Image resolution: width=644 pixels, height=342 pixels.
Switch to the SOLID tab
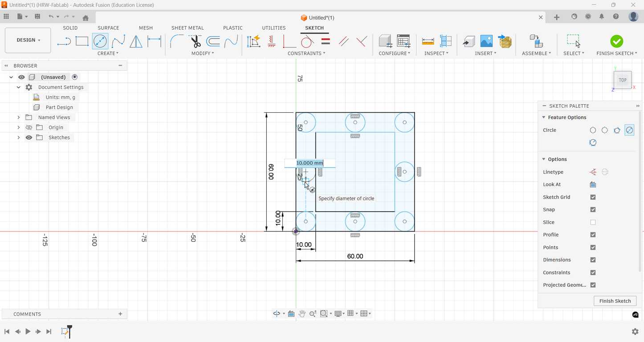point(70,28)
